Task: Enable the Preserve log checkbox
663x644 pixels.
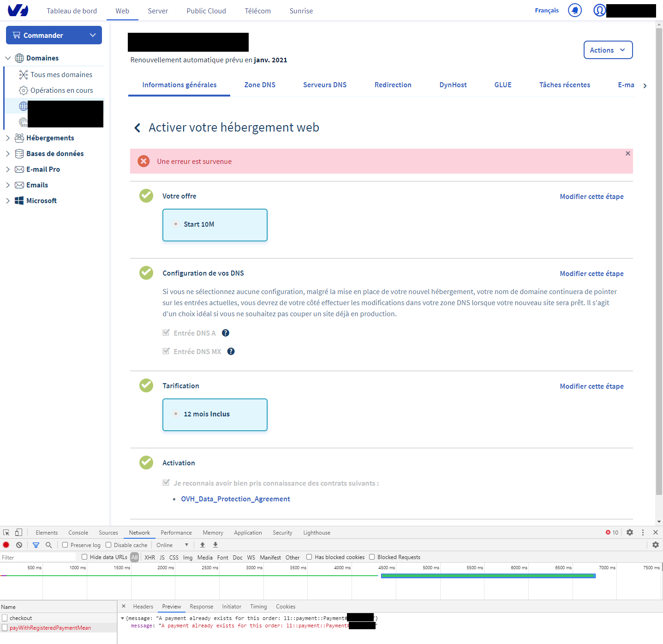Action: 65,545
